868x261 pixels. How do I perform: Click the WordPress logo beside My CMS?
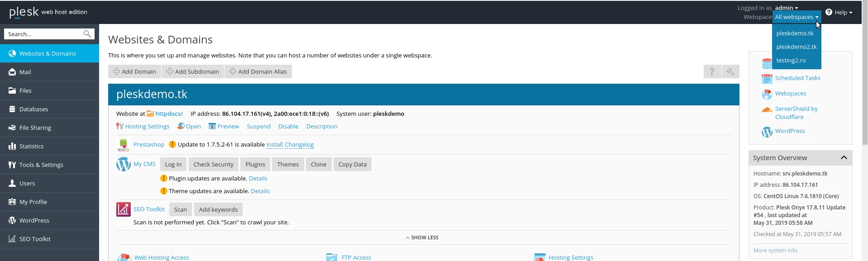[123, 164]
